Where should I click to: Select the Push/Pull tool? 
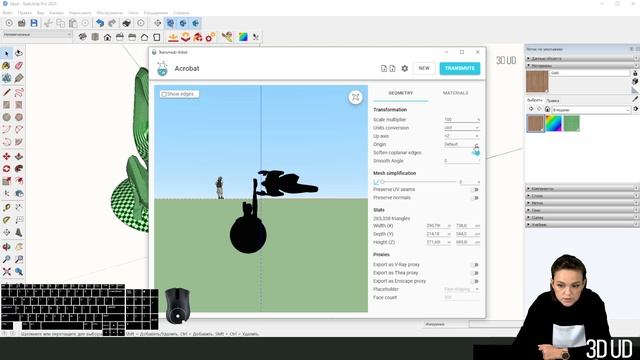point(19,156)
